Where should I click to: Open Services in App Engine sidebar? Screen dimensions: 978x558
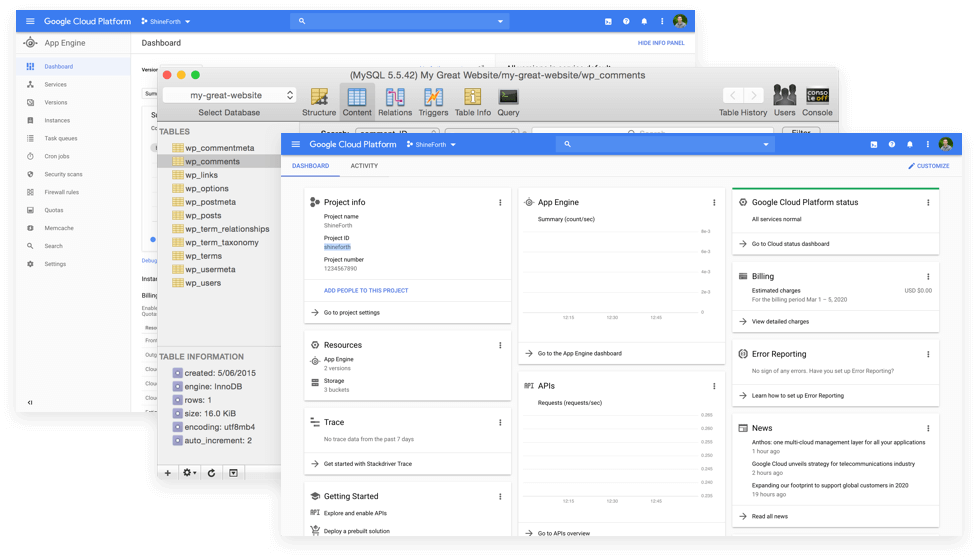point(56,84)
